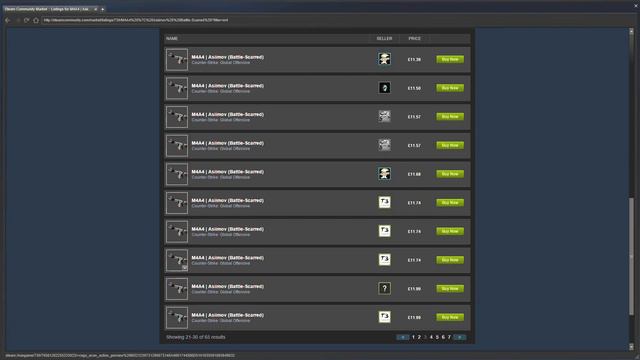Click the PRICE column header
Screen dimensions: 640x360
tap(414, 38)
